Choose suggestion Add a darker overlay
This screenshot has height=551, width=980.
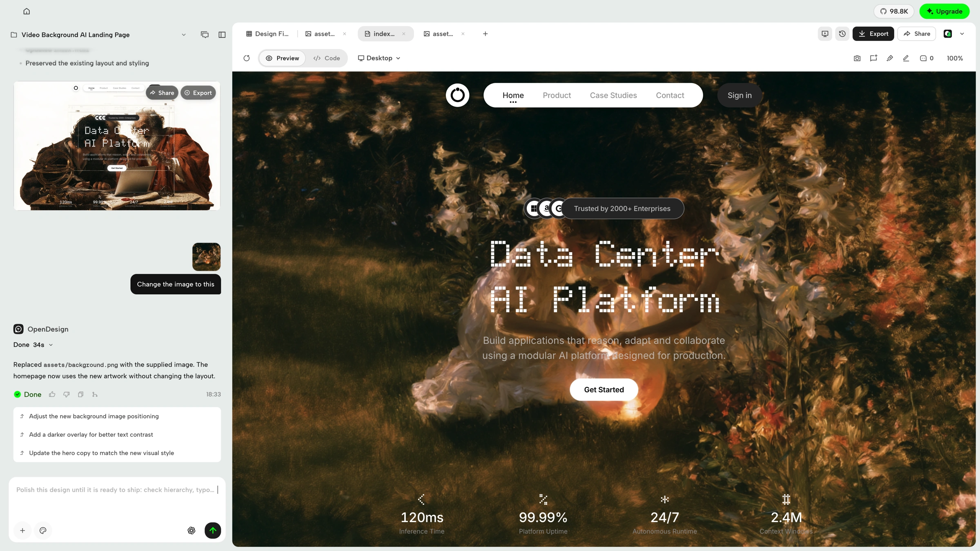(117, 435)
